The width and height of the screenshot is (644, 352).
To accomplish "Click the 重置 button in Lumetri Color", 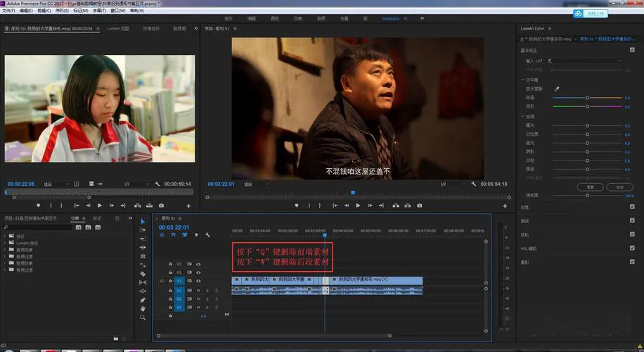I will tap(590, 187).
